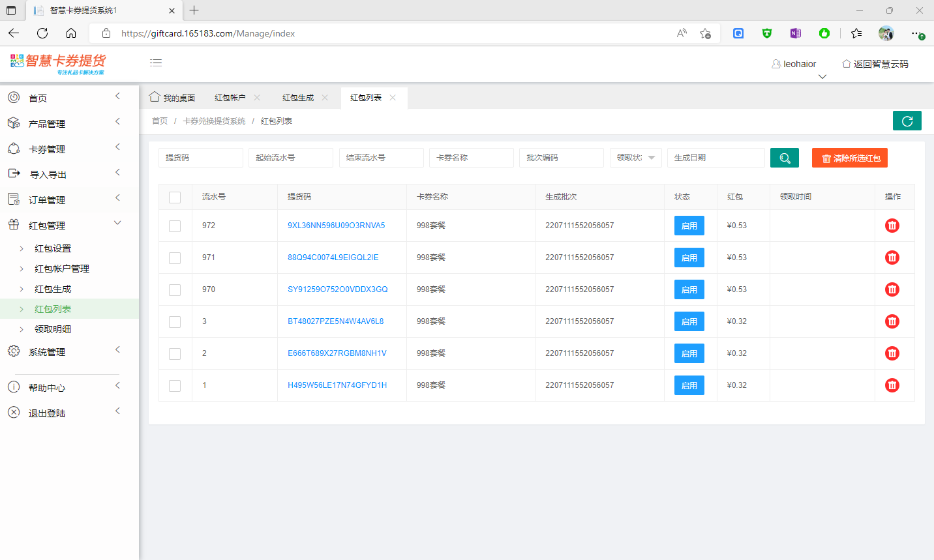Screen dimensions: 934x560
Task: Open pickup code link H495W56LE17N74GFYD1H
Action: point(337,385)
